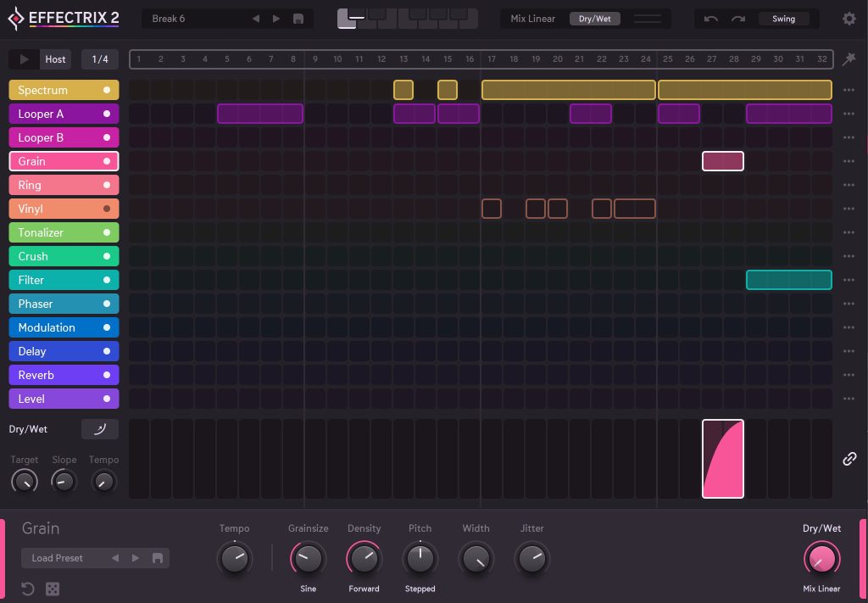868x603 pixels.
Task: Open the 1/4 step length dropdown
Action: click(x=100, y=59)
